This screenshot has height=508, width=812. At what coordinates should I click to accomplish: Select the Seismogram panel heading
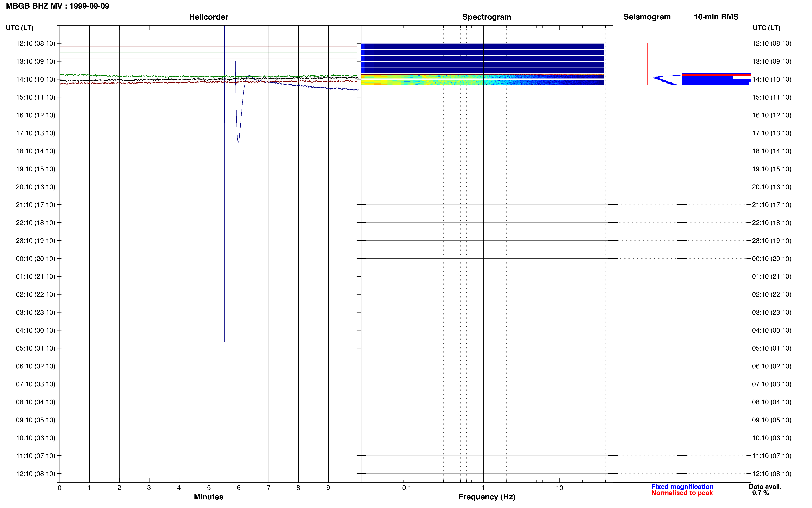point(647,17)
